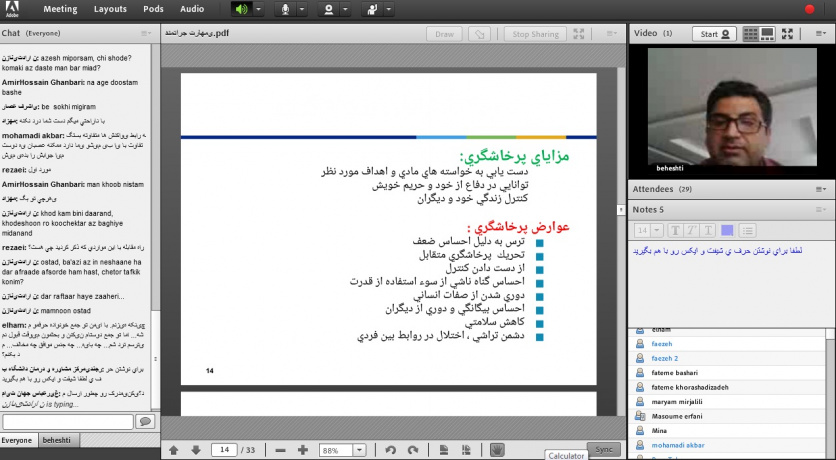Viewport: 836px width, 460px height.
Task: Toggle the microphone button
Action: tap(285, 9)
